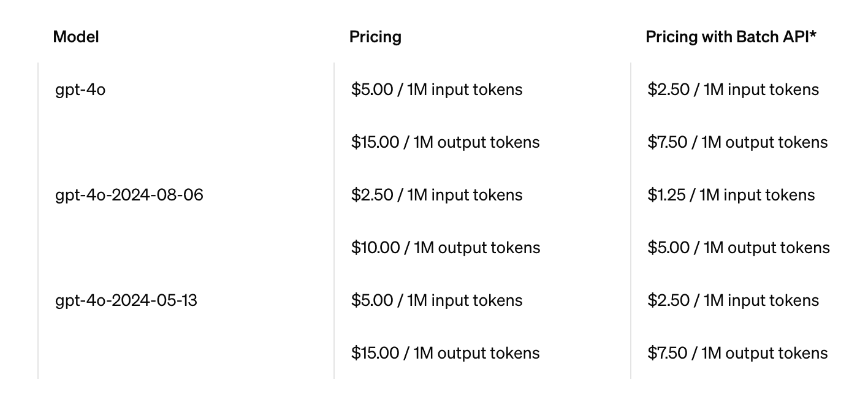Click gpt-4o-2024-05-13 $5.00 input tokens price

pos(437,300)
